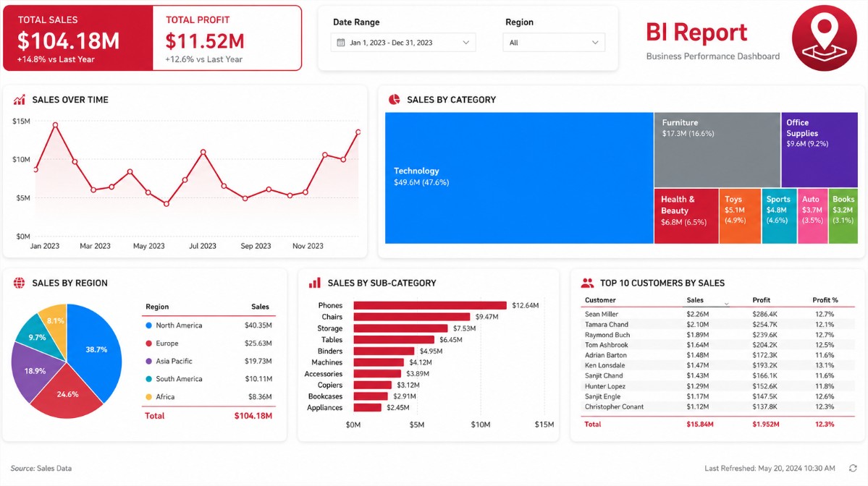Select customer Christopher Conant
Screen dimensions: 868x486
point(717,407)
